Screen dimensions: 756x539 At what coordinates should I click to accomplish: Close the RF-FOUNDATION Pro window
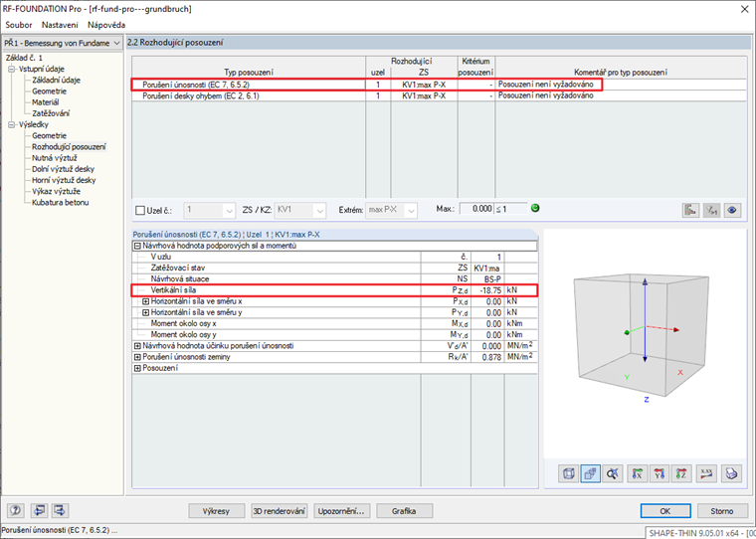tap(744, 9)
